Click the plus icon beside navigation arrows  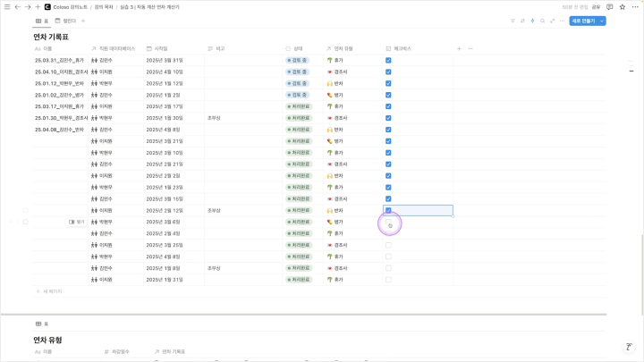pyautogui.click(x=38, y=7)
